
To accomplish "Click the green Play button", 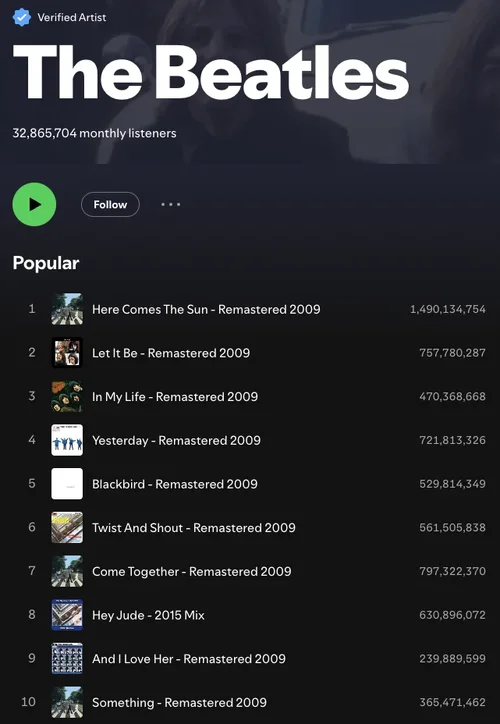I will 34,204.
